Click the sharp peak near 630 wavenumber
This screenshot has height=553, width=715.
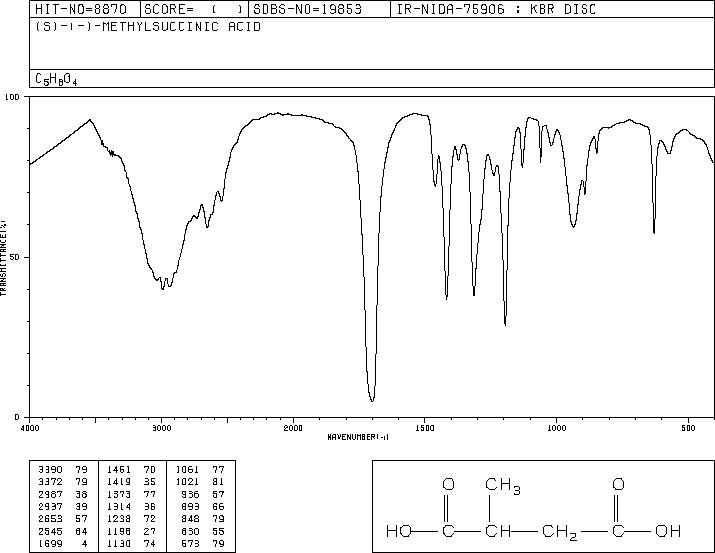pos(654,233)
